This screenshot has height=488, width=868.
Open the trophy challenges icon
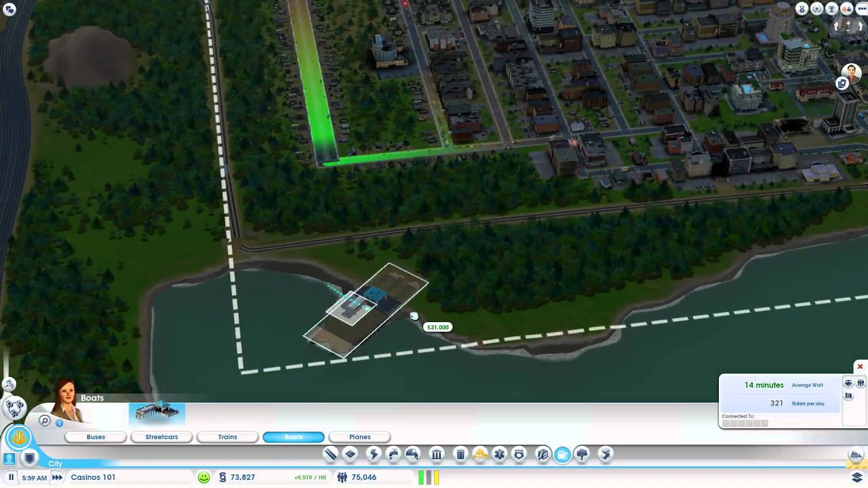tap(831, 9)
